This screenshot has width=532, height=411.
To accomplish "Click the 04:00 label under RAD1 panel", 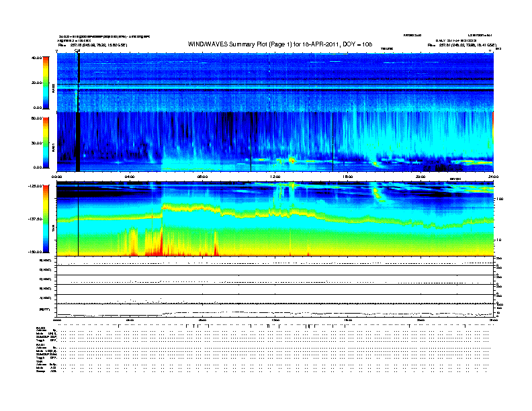I will pos(130,177).
